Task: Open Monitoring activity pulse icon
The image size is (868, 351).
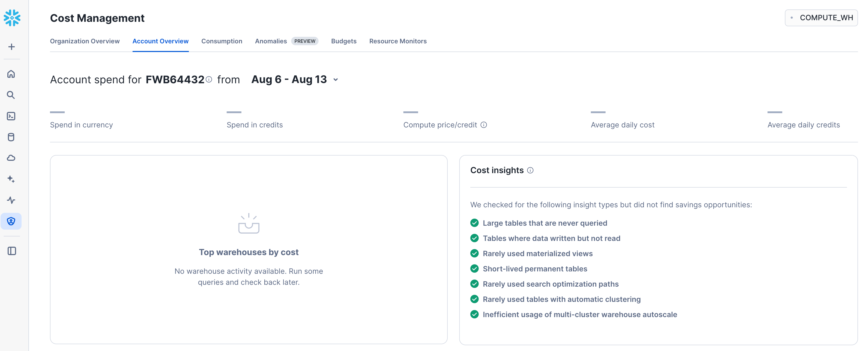Action: pyautogui.click(x=11, y=200)
